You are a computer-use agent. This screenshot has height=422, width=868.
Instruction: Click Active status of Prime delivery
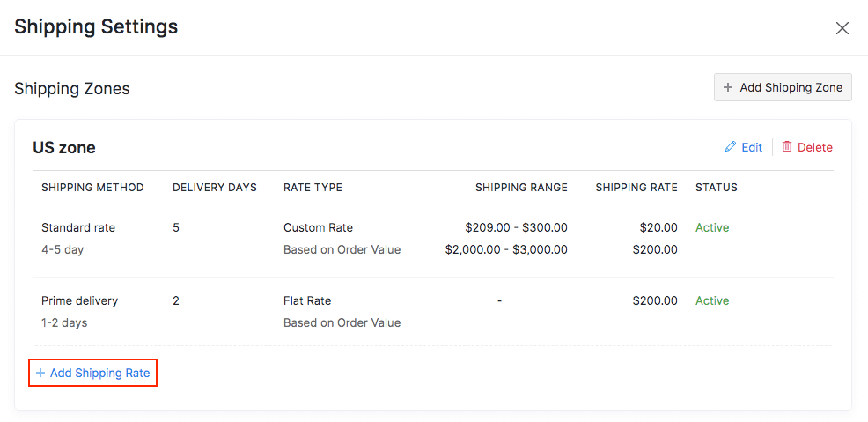(x=712, y=300)
